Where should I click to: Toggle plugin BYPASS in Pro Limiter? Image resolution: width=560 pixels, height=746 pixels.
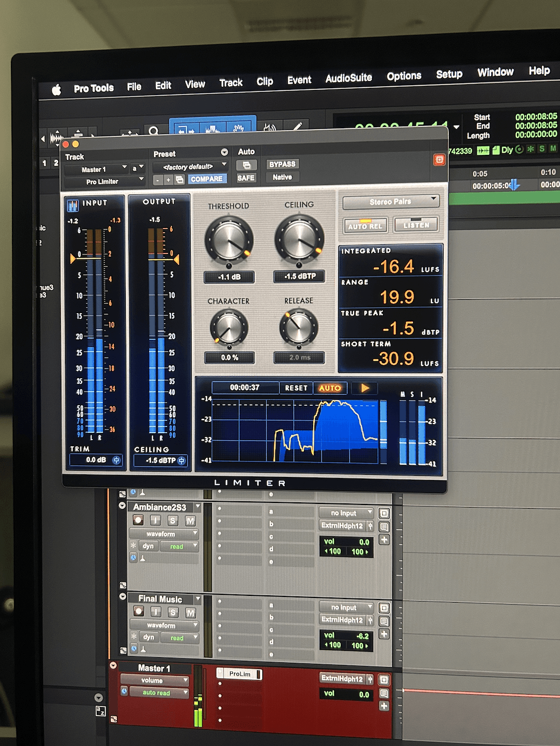[x=282, y=164]
